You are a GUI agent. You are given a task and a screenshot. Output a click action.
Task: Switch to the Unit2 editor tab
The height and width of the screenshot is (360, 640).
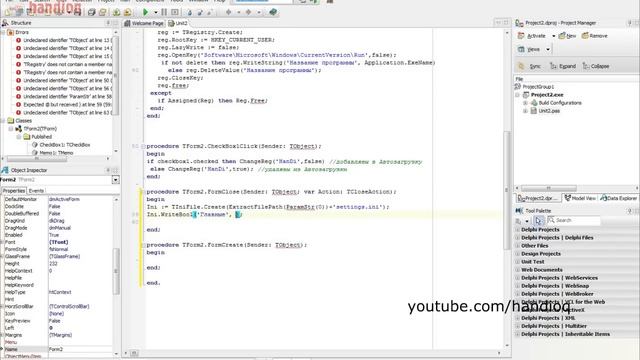click(x=178, y=23)
